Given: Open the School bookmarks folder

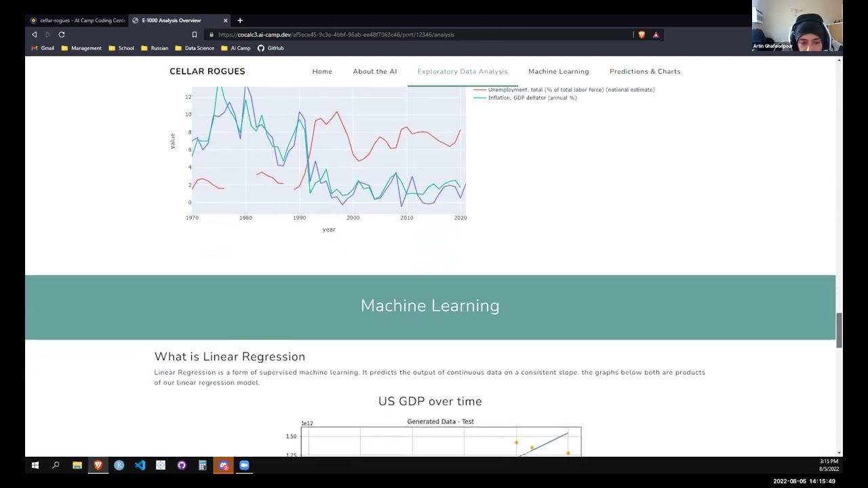Looking at the screenshot, I should tap(121, 48).
